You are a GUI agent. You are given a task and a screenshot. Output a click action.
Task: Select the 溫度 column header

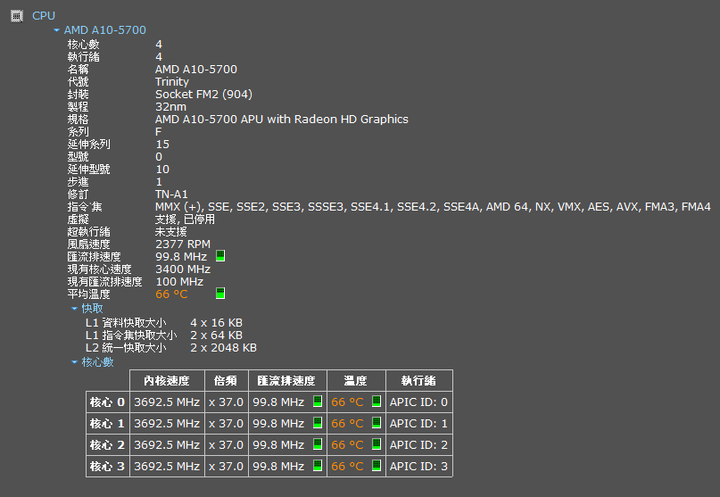(356, 381)
